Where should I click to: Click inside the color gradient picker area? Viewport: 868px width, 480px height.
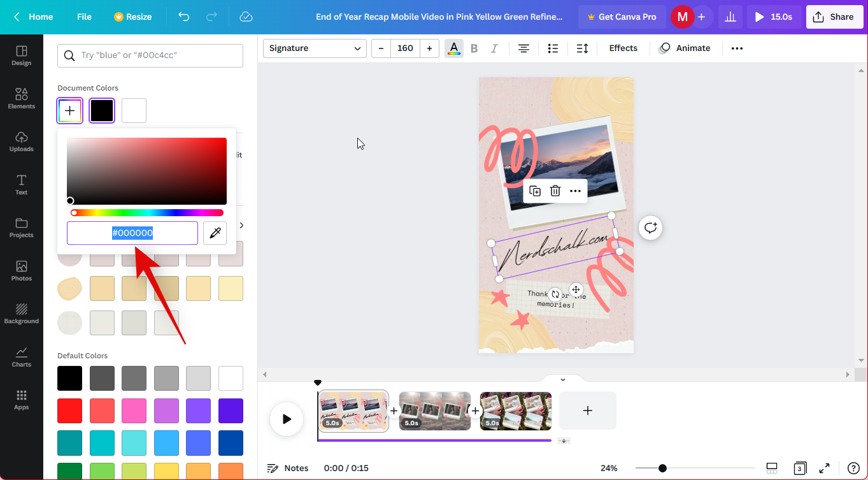[146, 171]
